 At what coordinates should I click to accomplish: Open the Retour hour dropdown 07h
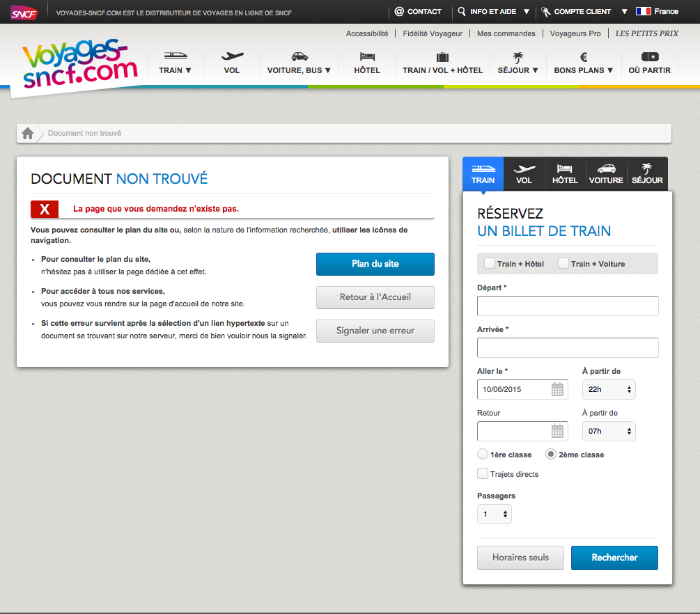[x=609, y=431]
